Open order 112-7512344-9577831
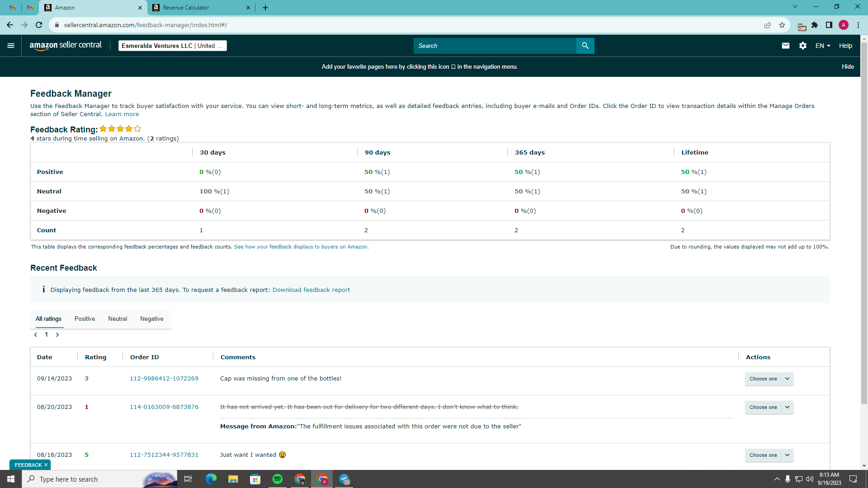The height and width of the screenshot is (488, 868). 164,455
